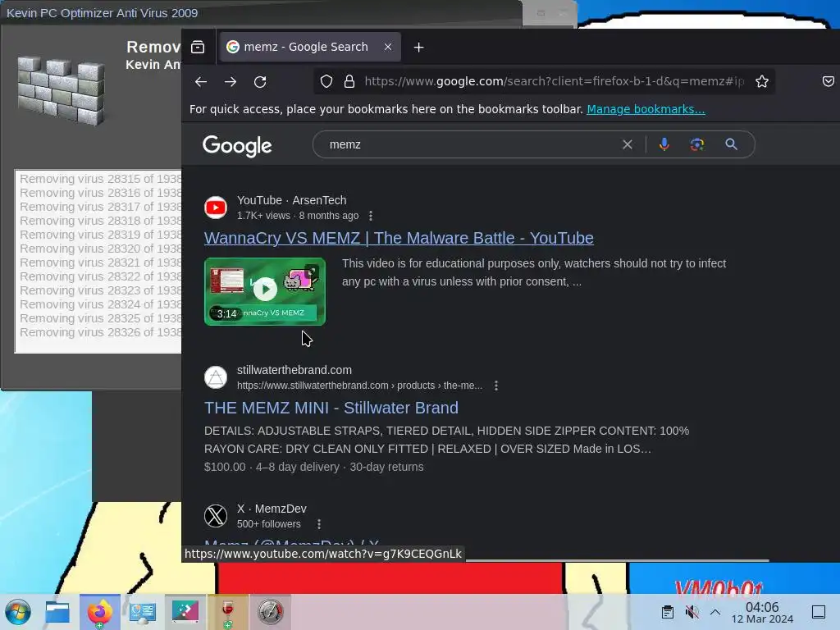This screenshot has height=630, width=840.
Task: Open WannaCry VS MEMZ video link
Action: [399, 238]
